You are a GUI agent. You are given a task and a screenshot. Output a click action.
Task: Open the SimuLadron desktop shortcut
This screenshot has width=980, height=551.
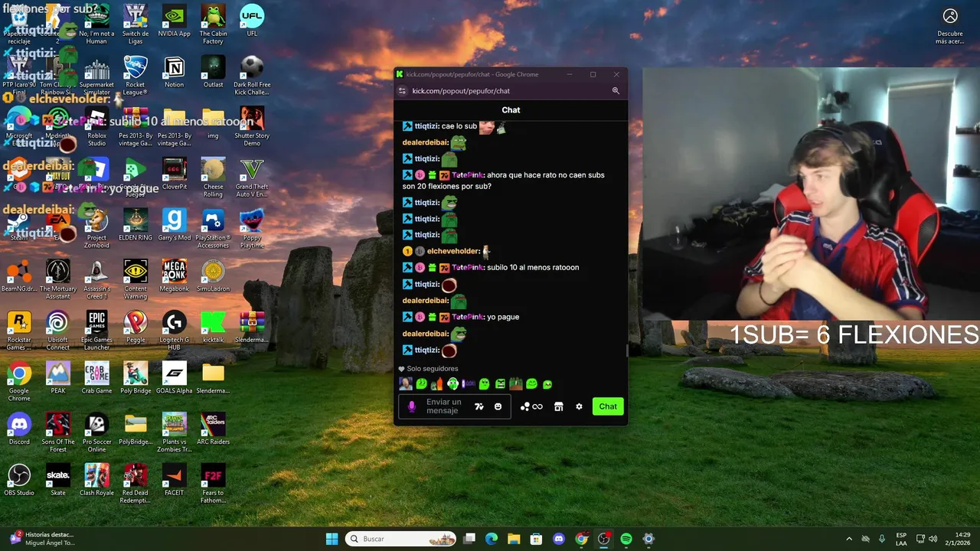(213, 276)
